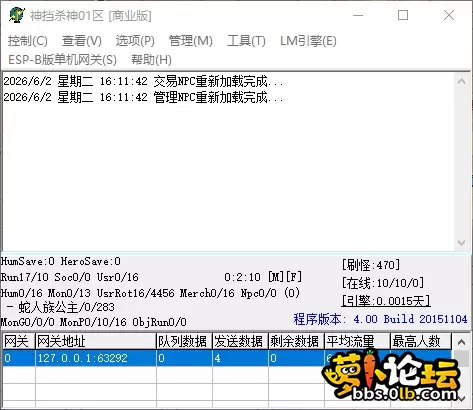Open the 工具(T) menu
Viewport: 473px width, 410px height.
tap(246, 41)
